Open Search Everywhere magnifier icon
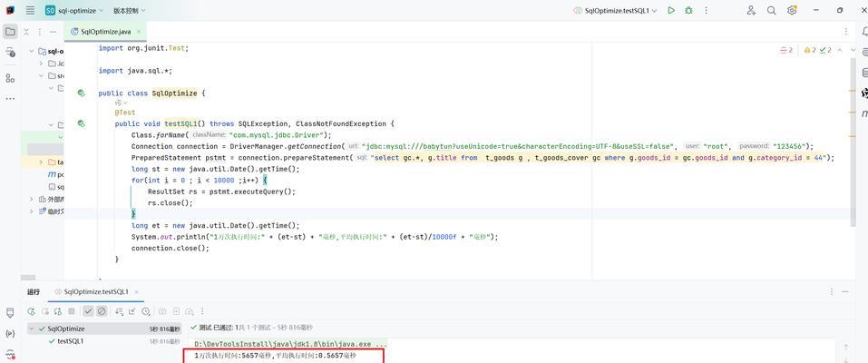The width and height of the screenshot is (868, 363). point(771,10)
